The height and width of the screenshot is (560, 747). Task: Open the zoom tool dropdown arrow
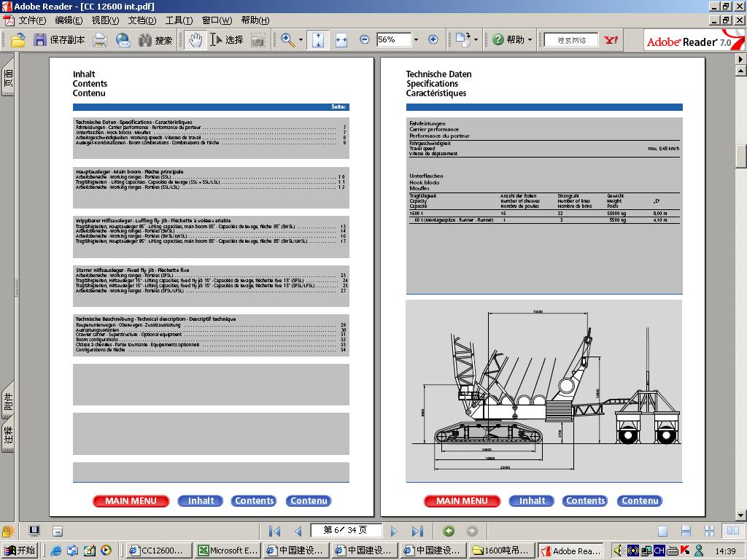(x=301, y=40)
